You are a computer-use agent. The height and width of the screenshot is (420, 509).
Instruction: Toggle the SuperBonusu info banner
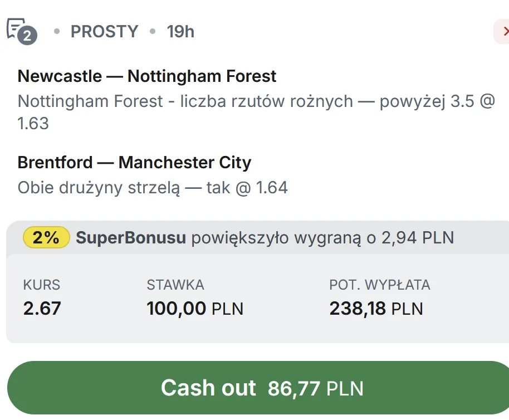coord(254,238)
